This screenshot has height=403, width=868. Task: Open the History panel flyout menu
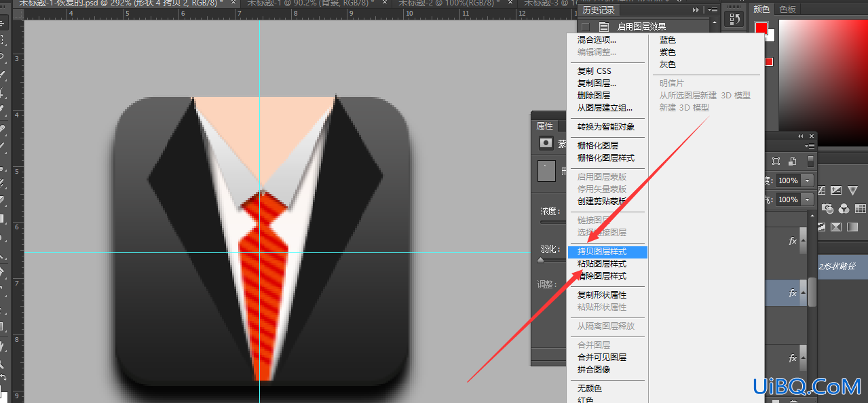[712, 10]
